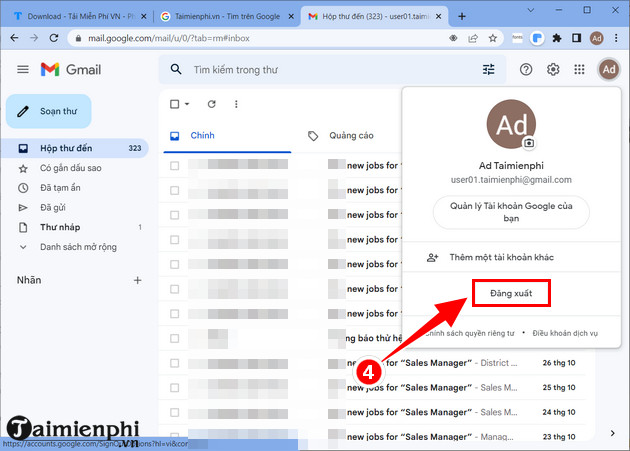The width and height of the screenshot is (630, 451).
Task: Open the tab search dropdown chevron
Action: tap(530, 10)
